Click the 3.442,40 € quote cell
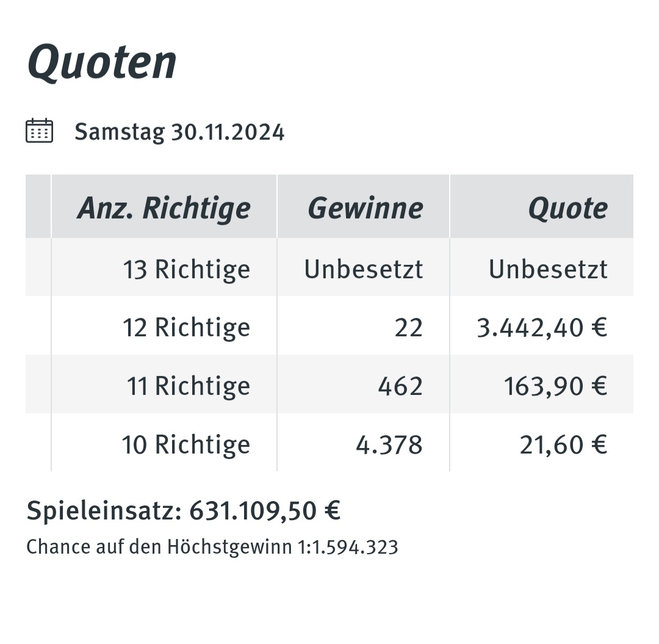This screenshot has width=659, height=644. 542,328
